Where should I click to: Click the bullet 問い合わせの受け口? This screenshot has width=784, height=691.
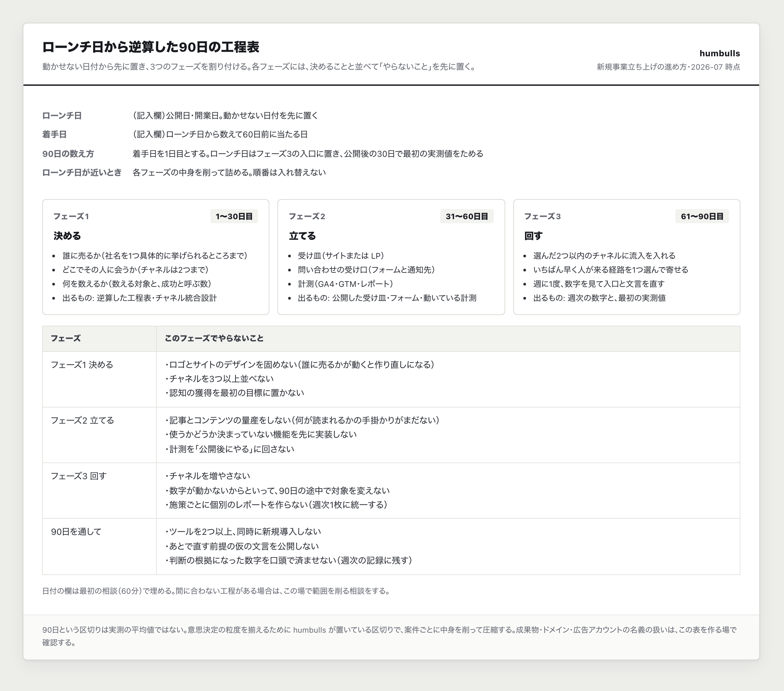coord(366,270)
